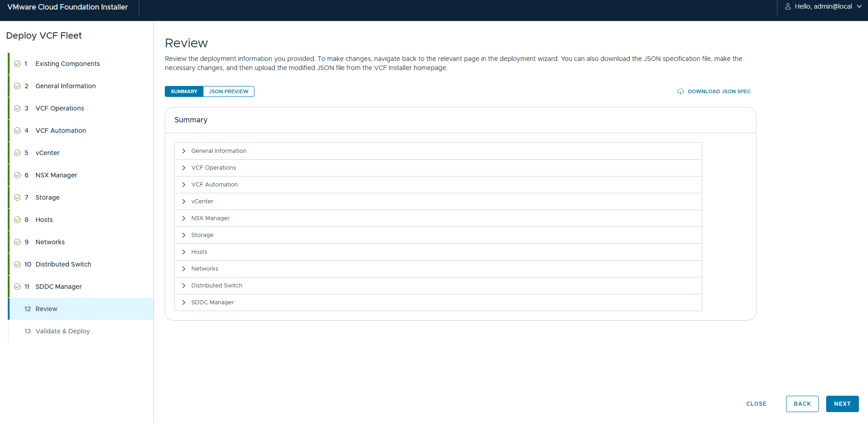Click the check icon next to Distributed Switch
Screen dimensions: 868x423
click(x=17, y=264)
